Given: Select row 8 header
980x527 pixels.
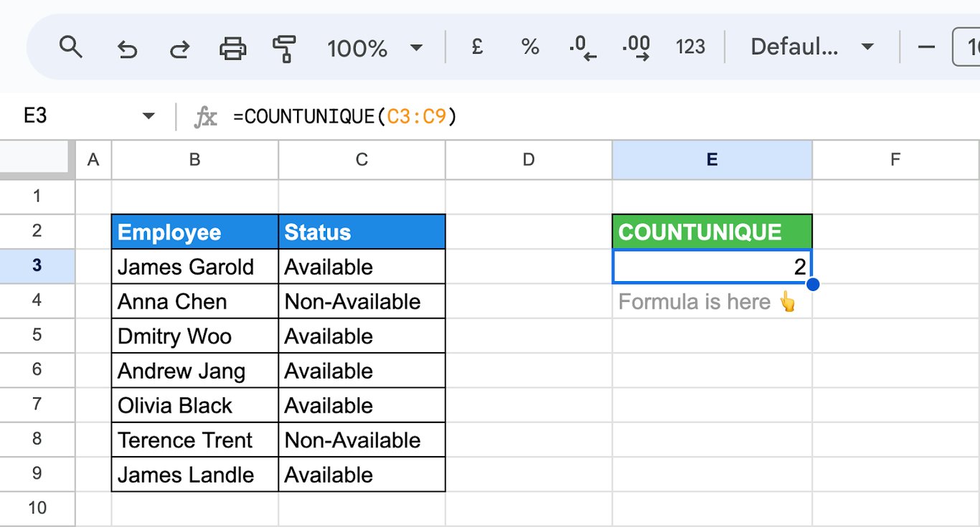Looking at the screenshot, I should (37, 439).
